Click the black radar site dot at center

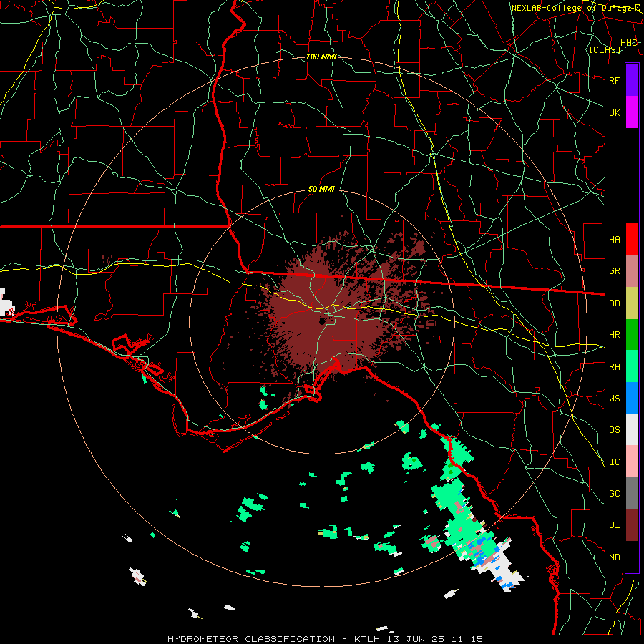click(x=322, y=321)
